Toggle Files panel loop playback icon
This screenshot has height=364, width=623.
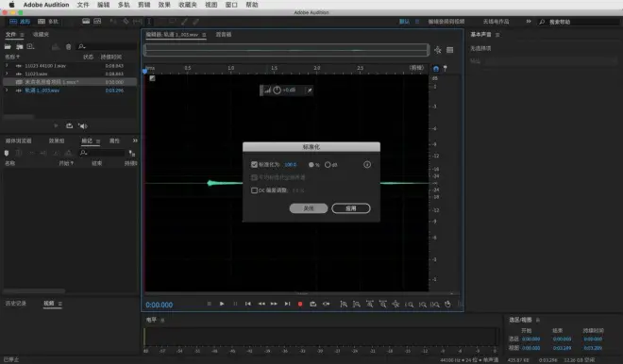coord(69,125)
